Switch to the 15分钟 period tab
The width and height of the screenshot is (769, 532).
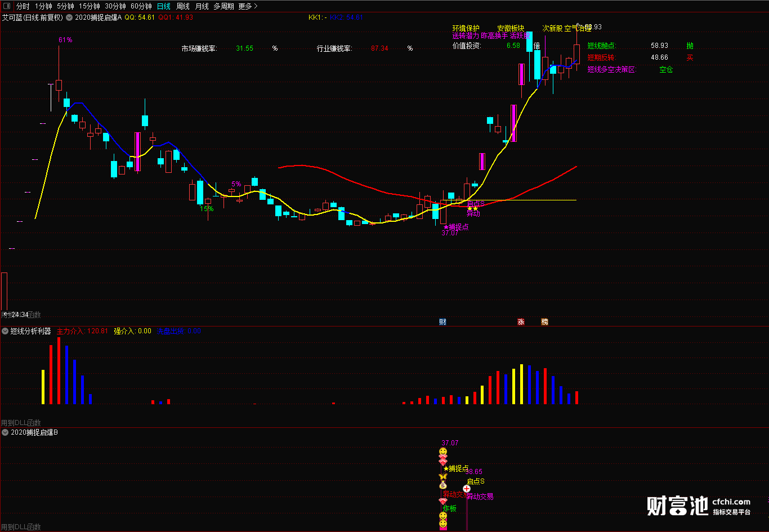90,6
